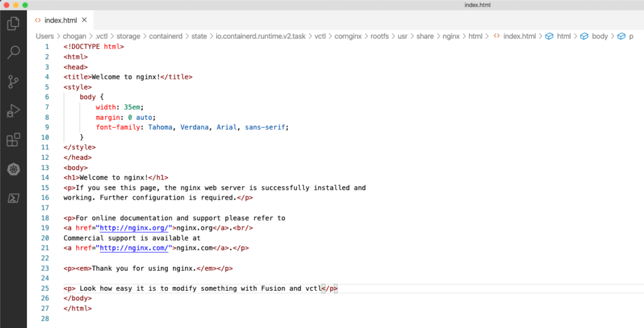Open the Kubernetes helm icon

[x=13, y=169]
